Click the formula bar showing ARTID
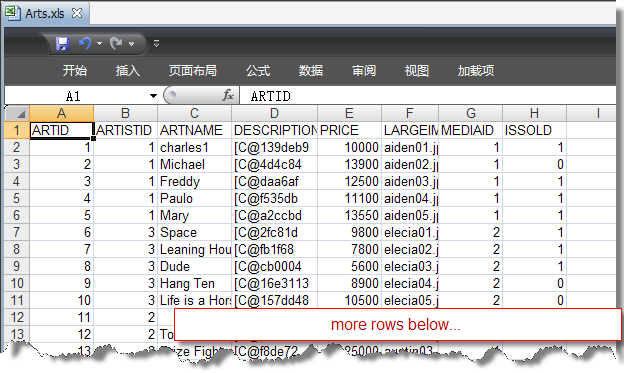The width and height of the screenshot is (624, 373). (428, 96)
